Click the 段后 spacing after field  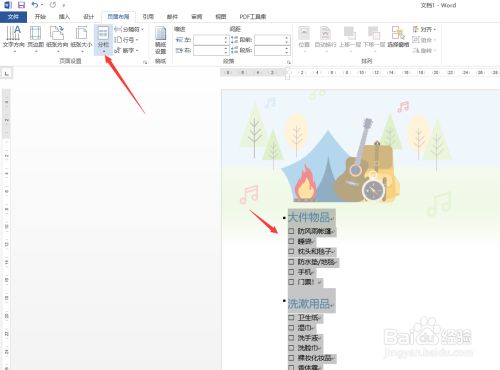tap(272, 51)
